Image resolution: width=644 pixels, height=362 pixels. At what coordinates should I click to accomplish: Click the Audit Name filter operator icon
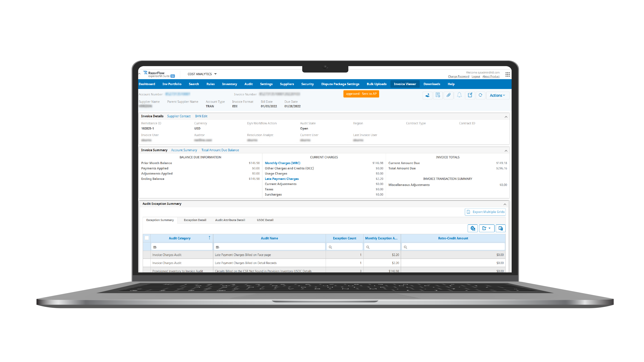click(x=218, y=247)
